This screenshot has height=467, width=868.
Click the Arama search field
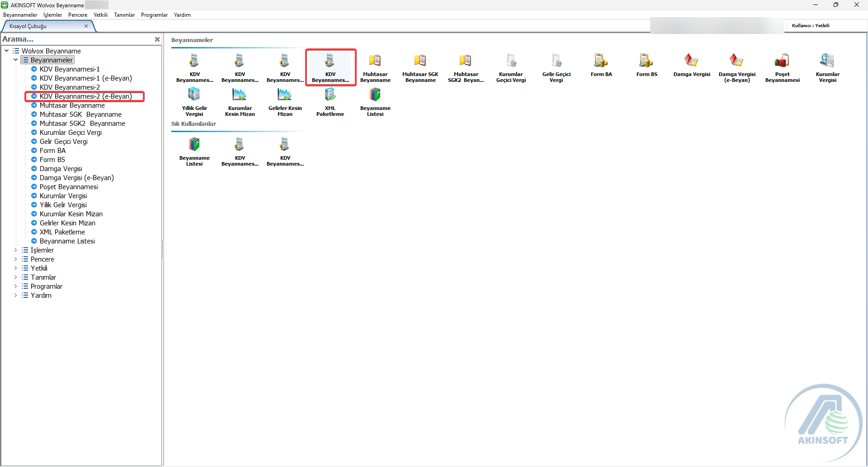[x=77, y=39]
